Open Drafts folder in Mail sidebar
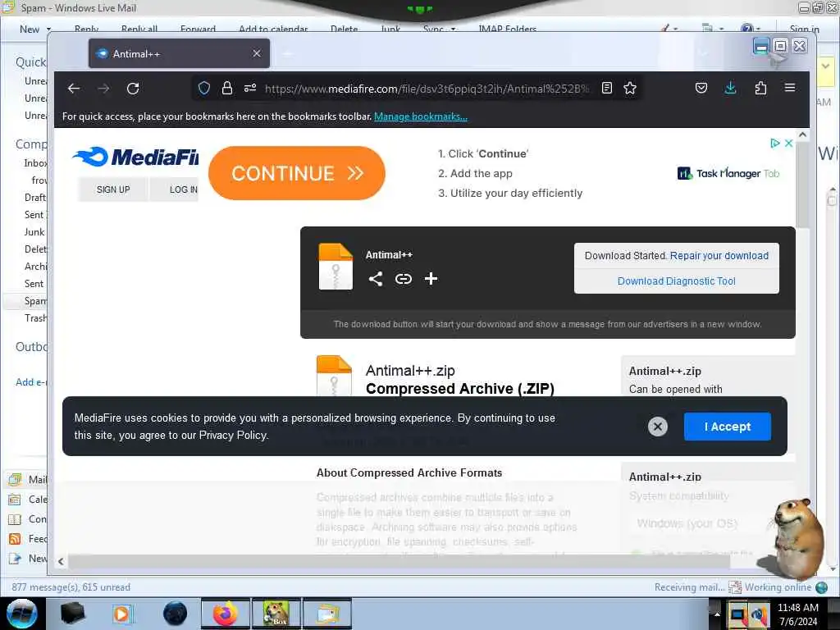The width and height of the screenshot is (840, 630). (x=35, y=198)
